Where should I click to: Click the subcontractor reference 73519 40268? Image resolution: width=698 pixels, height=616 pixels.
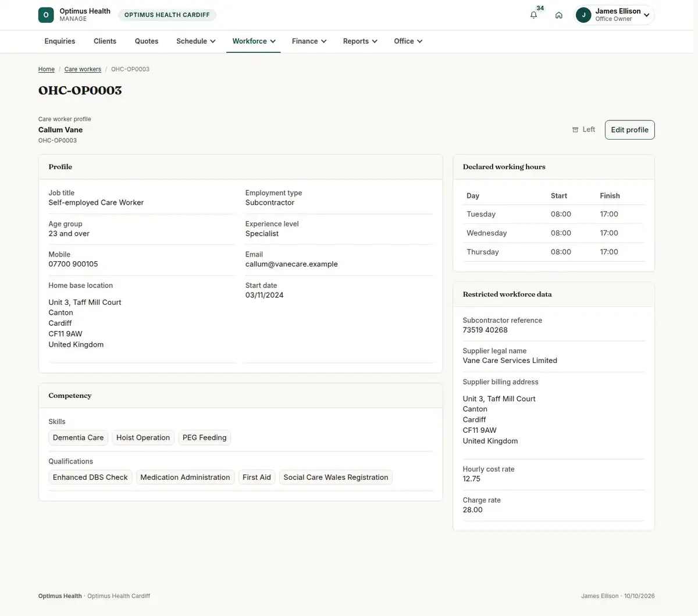pyautogui.click(x=485, y=330)
